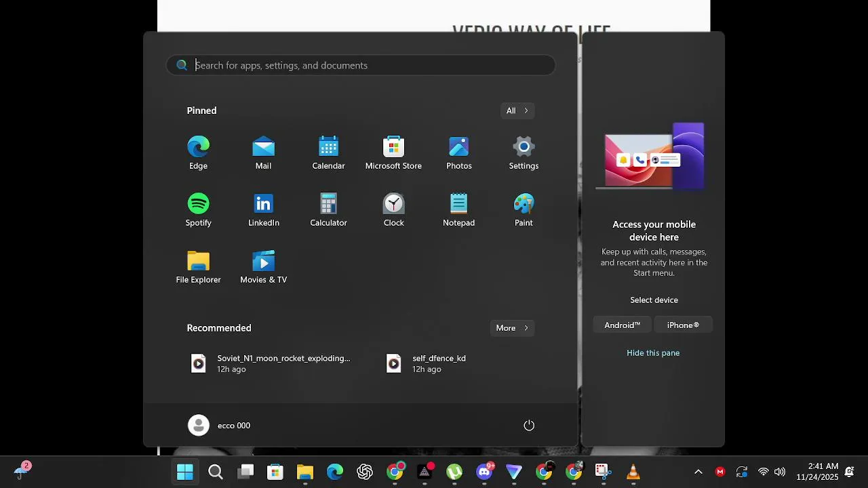This screenshot has height=488, width=868.
Task: Open notifications bell in system tray
Action: [x=849, y=472]
